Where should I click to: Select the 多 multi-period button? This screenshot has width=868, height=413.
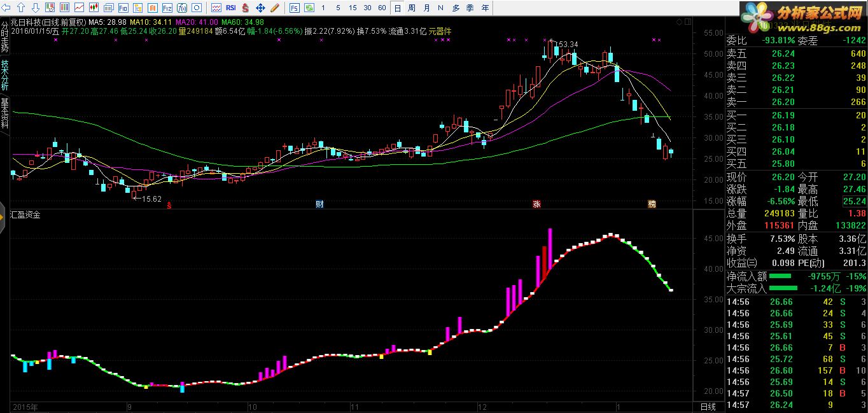point(456,8)
